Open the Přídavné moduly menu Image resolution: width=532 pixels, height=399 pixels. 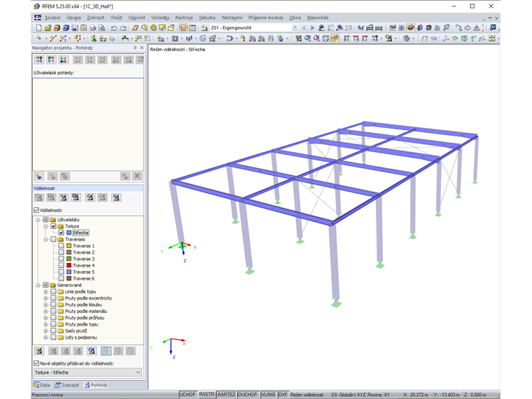point(266,17)
